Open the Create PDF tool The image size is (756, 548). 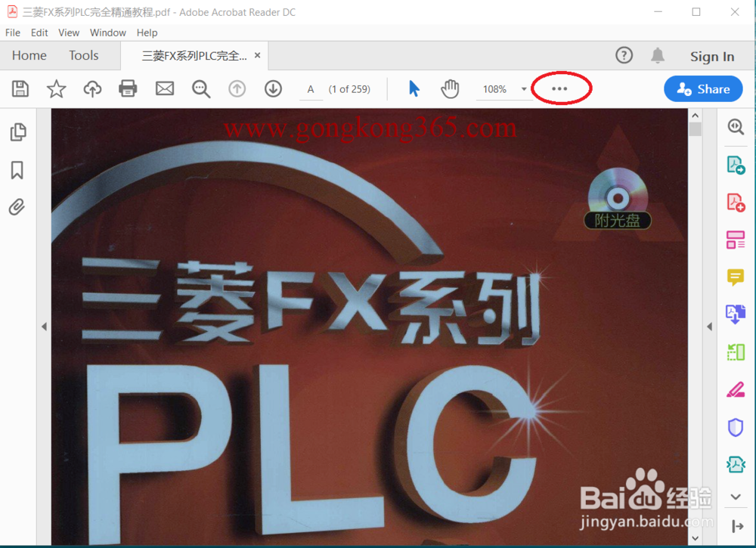[736, 202]
